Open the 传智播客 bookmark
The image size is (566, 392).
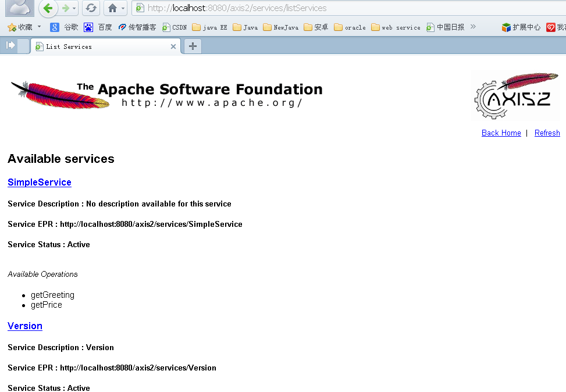click(x=123, y=27)
